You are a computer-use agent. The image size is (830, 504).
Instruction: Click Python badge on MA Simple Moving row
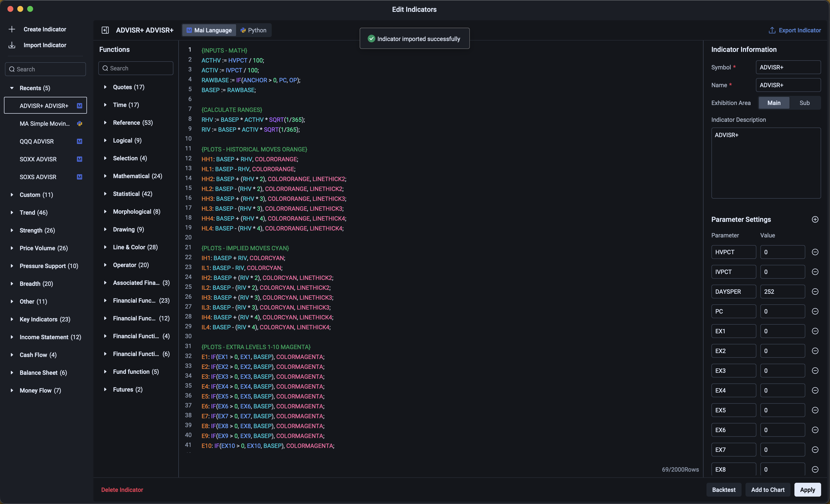[x=80, y=124]
